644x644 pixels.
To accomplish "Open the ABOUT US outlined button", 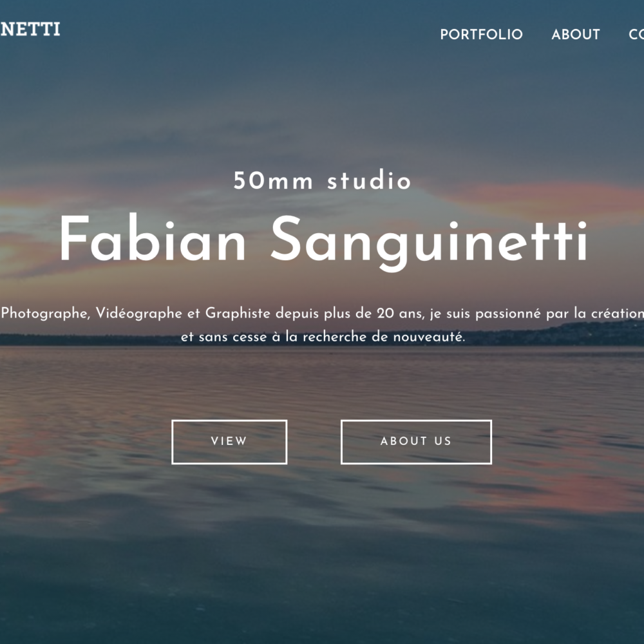I will (416, 442).
